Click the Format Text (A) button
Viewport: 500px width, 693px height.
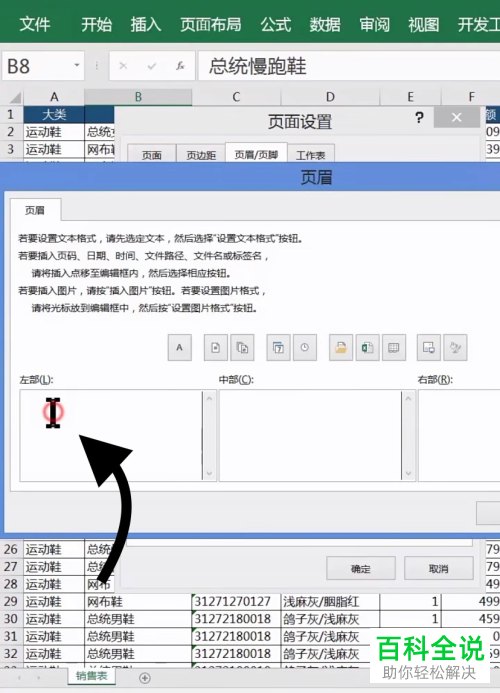click(x=179, y=348)
